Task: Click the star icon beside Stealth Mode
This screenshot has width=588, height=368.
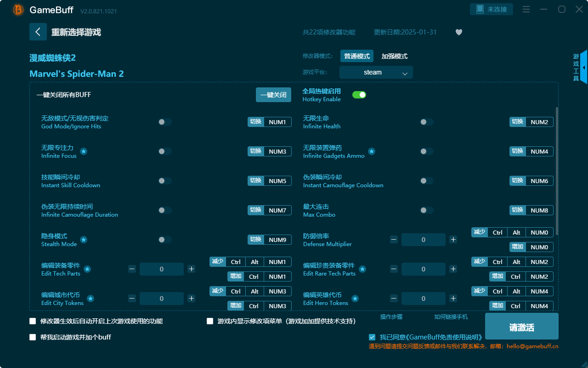Action: (83, 240)
